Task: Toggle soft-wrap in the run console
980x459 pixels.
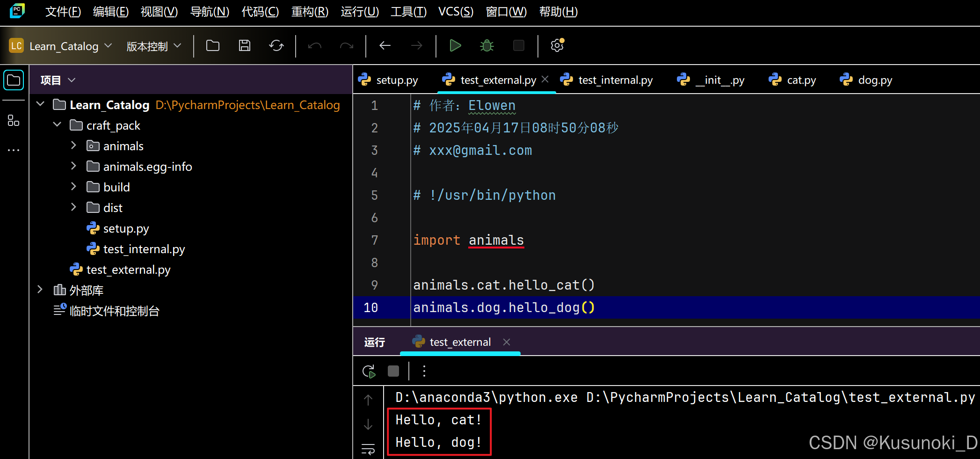Action: click(x=368, y=449)
